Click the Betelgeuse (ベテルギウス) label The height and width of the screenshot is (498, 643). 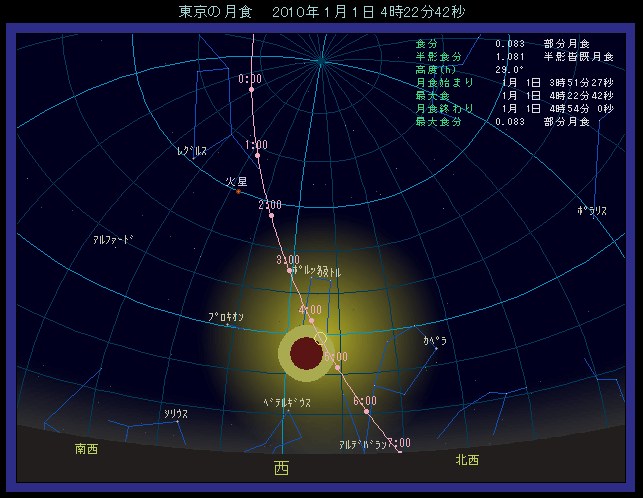[287, 402]
